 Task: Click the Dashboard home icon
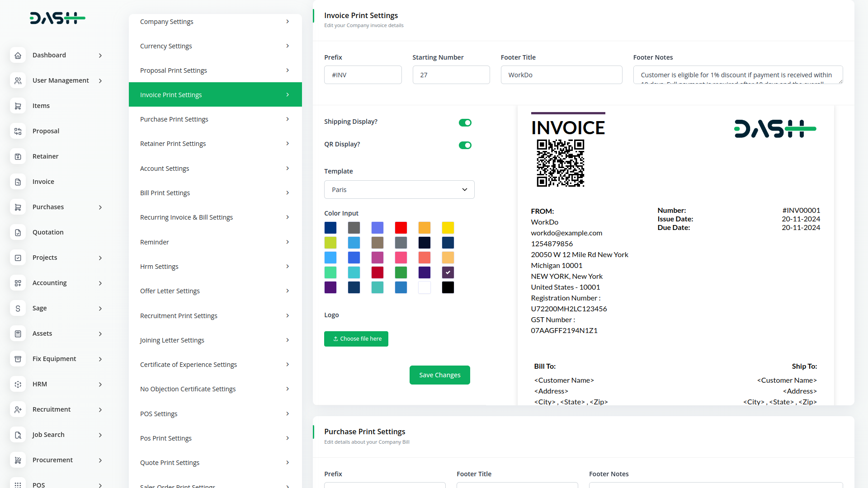tap(18, 55)
